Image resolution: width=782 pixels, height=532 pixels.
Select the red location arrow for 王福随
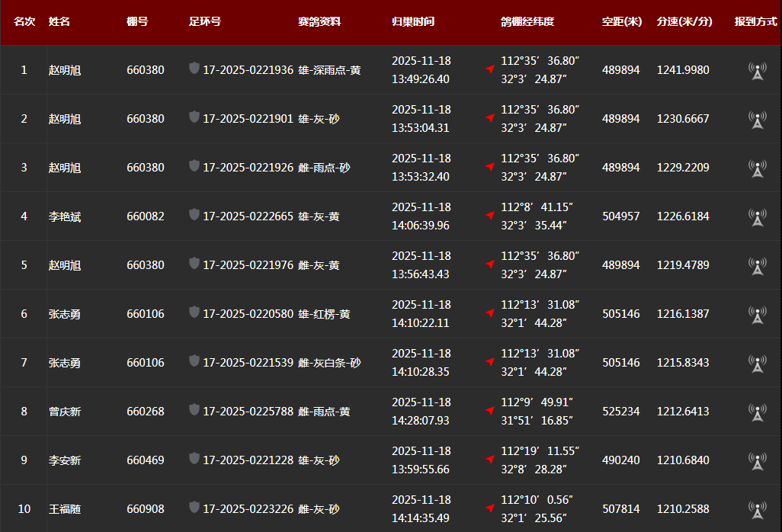point(490,508)
